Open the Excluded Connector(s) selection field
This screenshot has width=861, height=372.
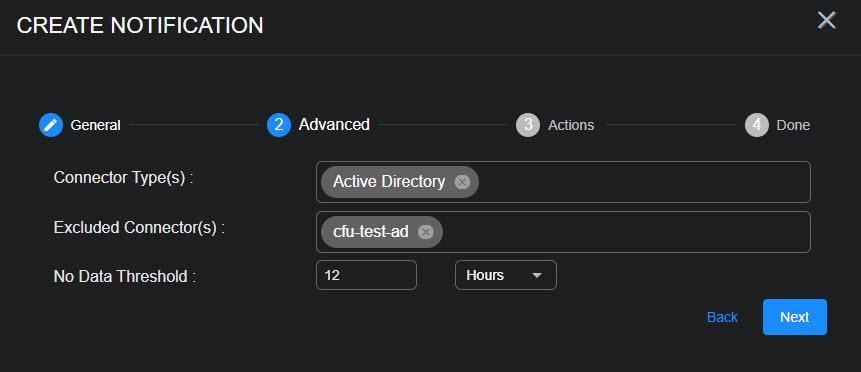point(563,232)
